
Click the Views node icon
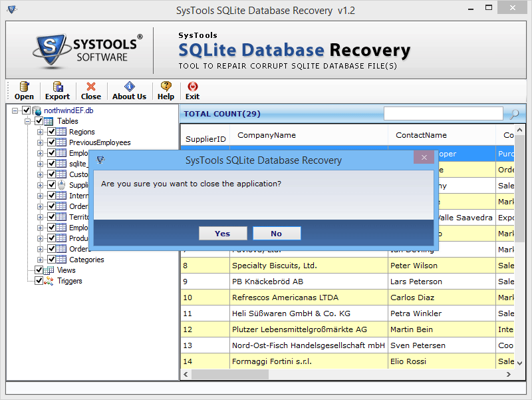tap(49, 270)
